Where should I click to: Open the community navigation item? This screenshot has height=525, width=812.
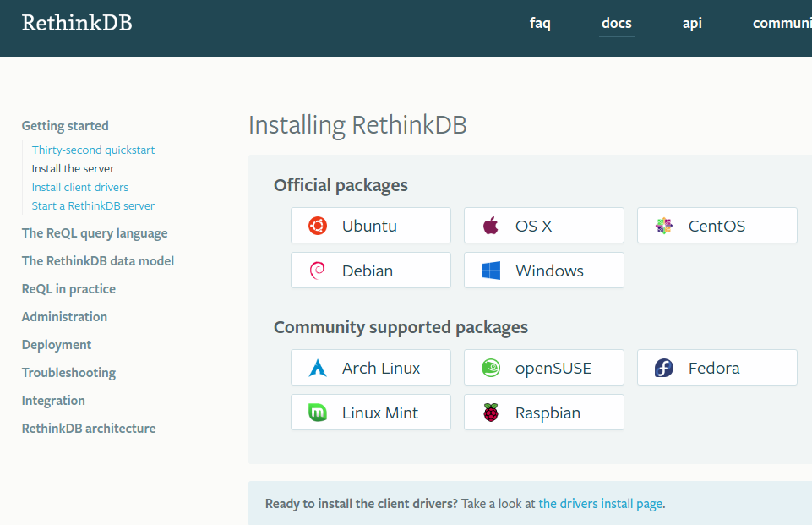pos(782,24)
